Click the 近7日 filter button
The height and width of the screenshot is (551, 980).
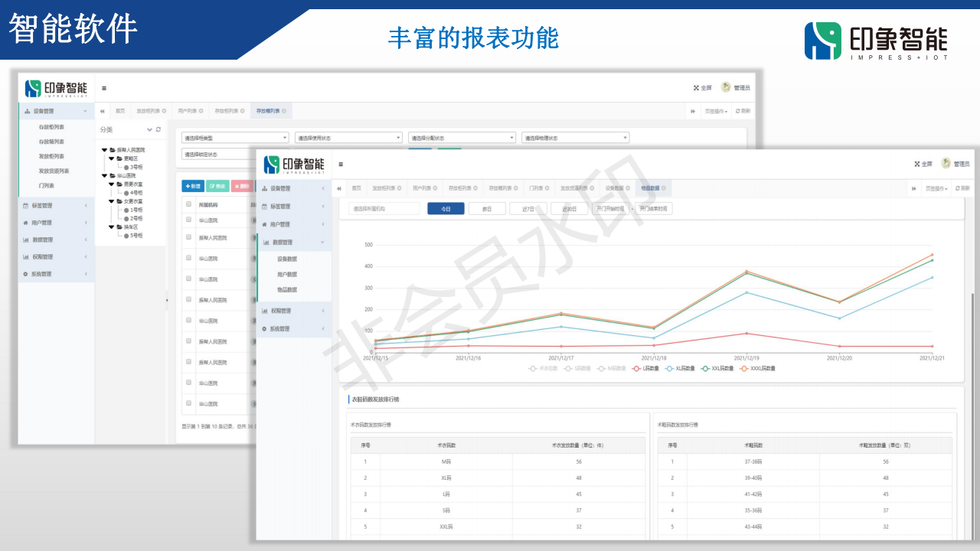[528, 208]
